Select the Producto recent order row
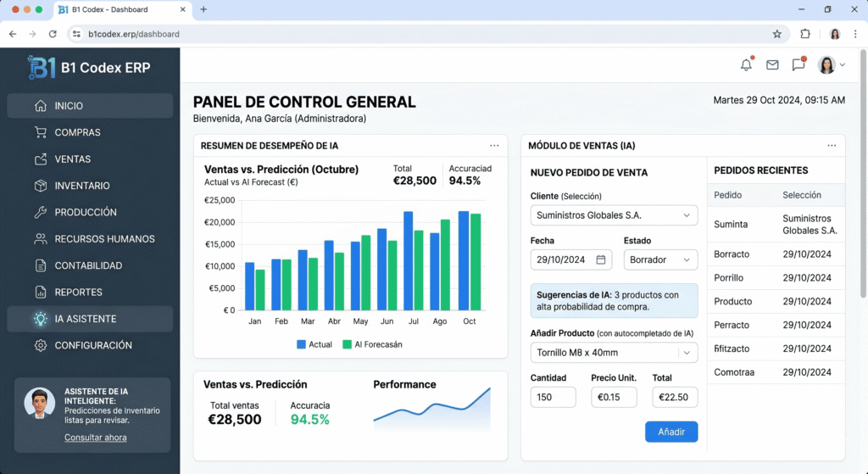The height and width of the screenshot is (474, 868). point(776,301)
